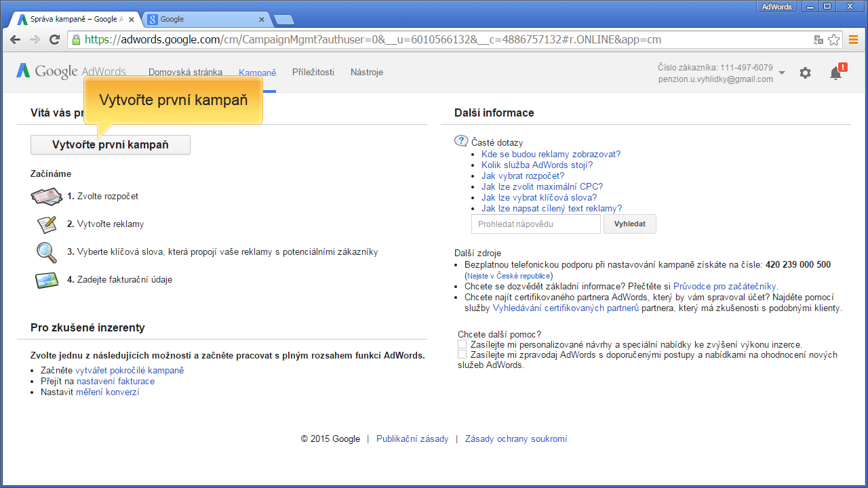This screenshot has width=868, height=488.
Task: Click the step text 2. Vytvořte reklamy
Action: click(x=106, y=224)
